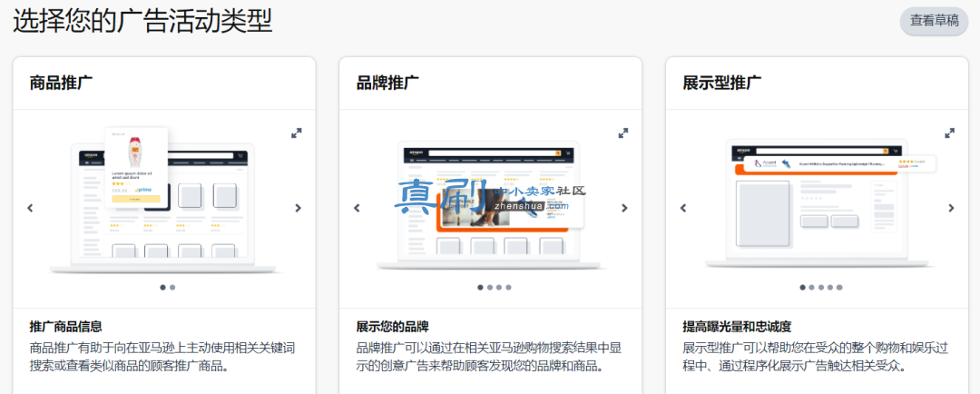Click the 商品推广 laptop preview thumbnail
The height and width of the screenshot is (394, 980).
tap(163, 201)
